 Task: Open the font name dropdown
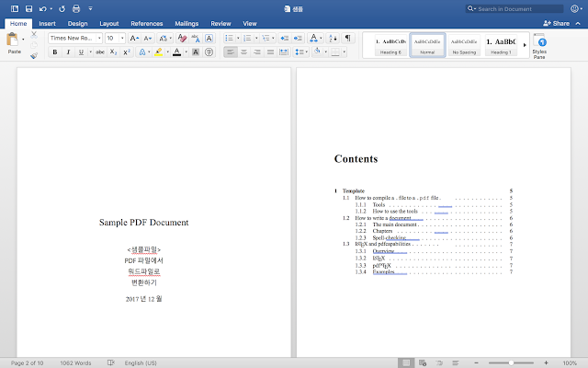point(99,39)
